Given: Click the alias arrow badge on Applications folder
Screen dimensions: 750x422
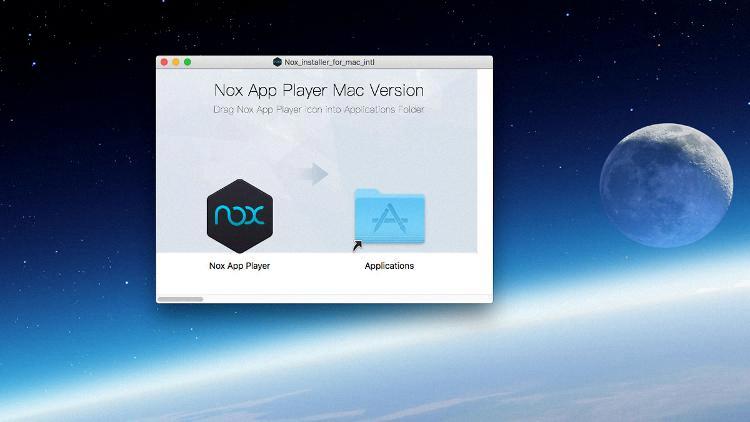Looking at the screenshot, I should click(x=358, y=245).
